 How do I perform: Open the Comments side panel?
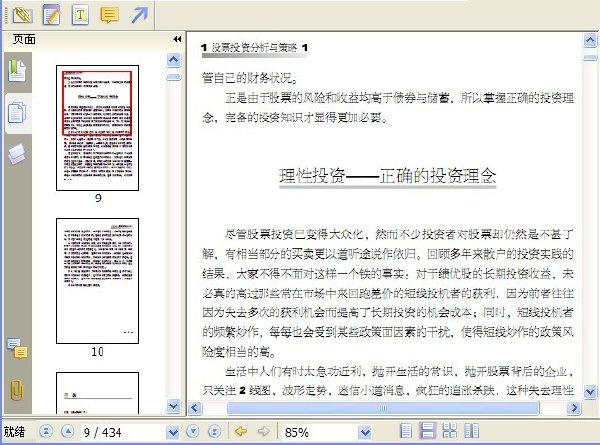(x=17, y=348)
